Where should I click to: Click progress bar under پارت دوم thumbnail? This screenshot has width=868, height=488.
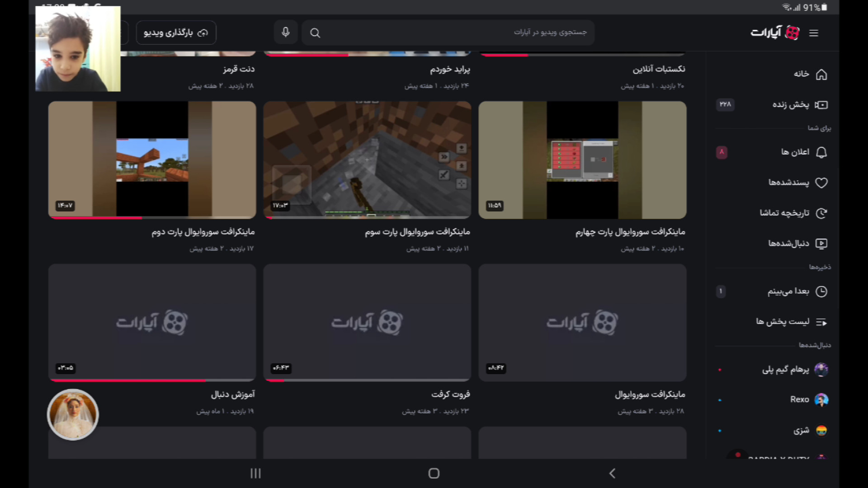pos(152,218)
